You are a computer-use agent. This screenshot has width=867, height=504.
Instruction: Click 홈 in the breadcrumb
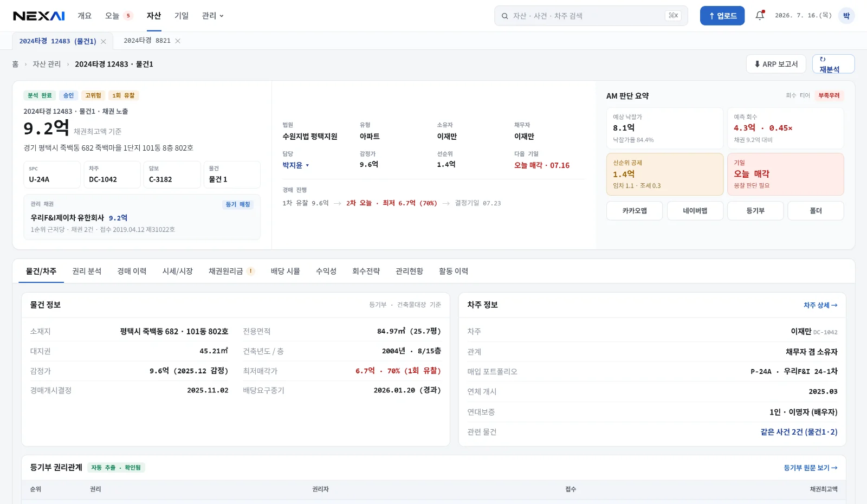pyautogui.click(x=15, y=64)
